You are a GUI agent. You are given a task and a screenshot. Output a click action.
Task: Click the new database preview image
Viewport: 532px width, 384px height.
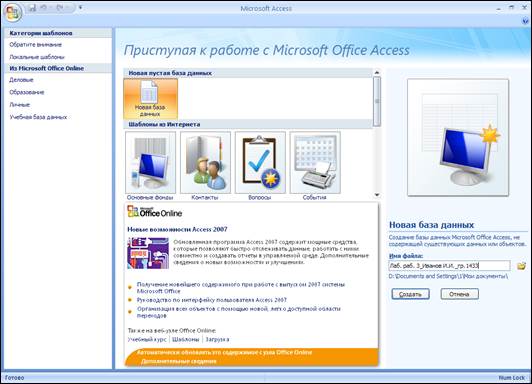tap(458, 137)
